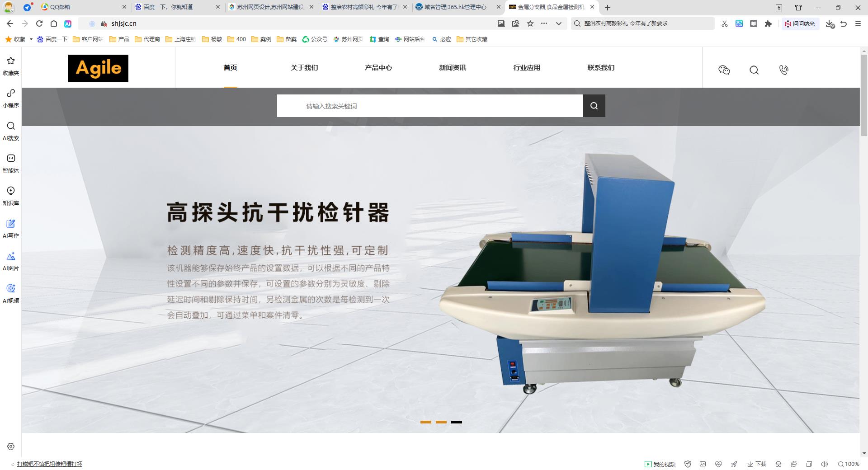Viewport: 868px width, 470px height.
Task: Open the 案例 bookmark folder
Action: (x=261, y=39)
